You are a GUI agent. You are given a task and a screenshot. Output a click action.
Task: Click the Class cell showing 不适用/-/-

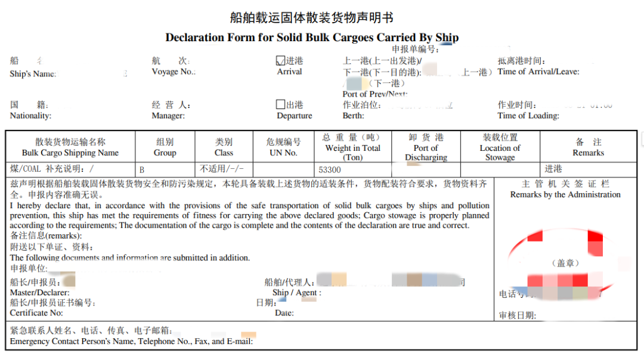pos(226,169)
